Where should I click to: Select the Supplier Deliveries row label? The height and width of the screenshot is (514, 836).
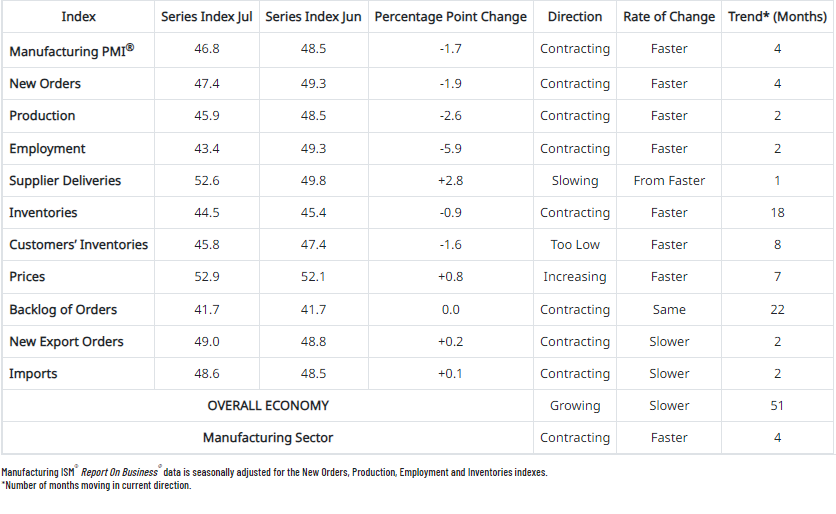pos(65,181)
